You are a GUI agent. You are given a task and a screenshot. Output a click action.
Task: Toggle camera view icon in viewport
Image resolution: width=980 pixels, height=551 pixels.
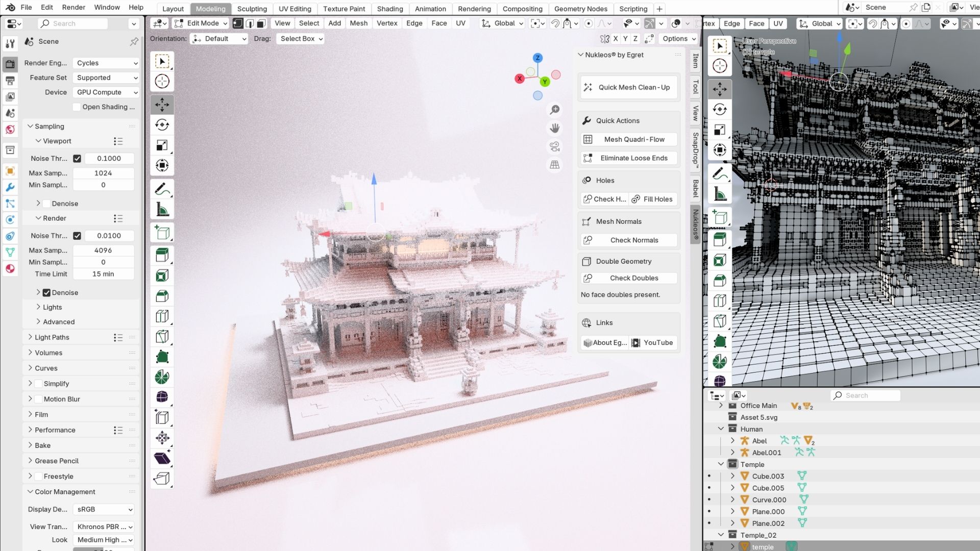point(555,147)
